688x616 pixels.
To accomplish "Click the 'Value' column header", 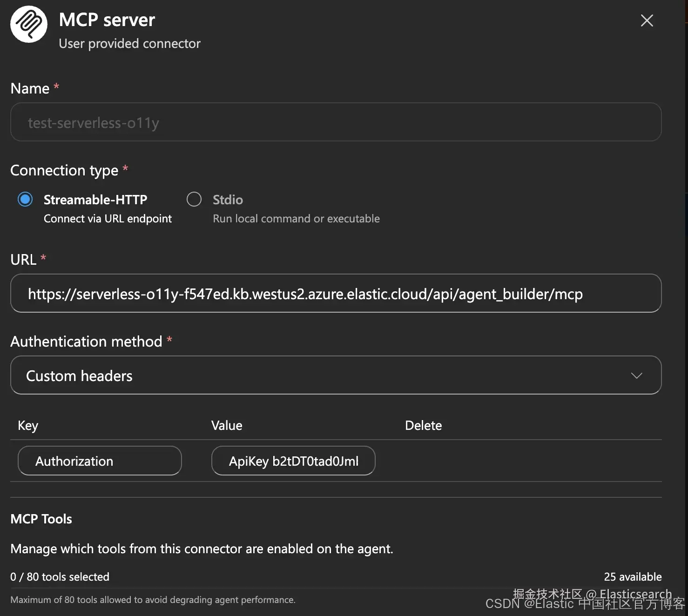I will coord(227,426).
